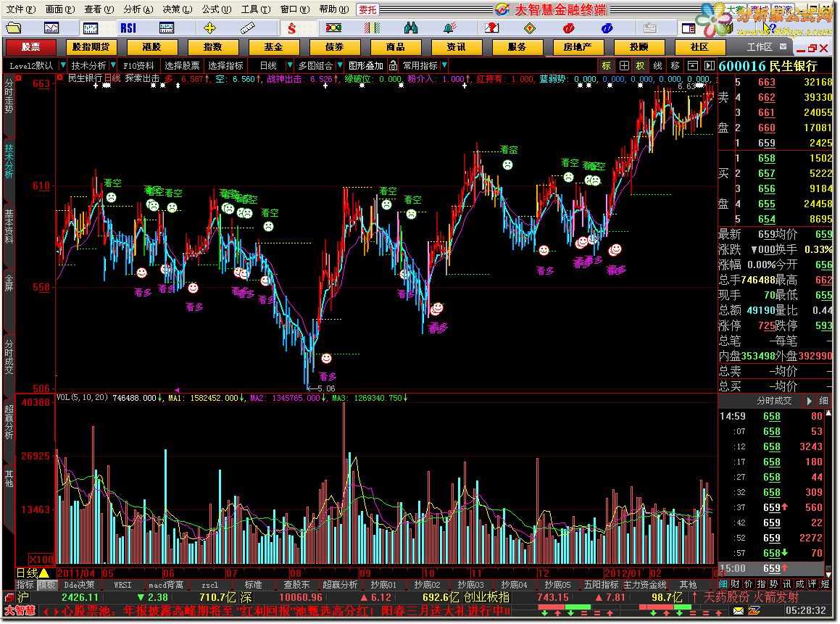Switch to 势 trend view tab
Image resolution: width=840 pixels, height=624 pixels.
tap(774, 584)
